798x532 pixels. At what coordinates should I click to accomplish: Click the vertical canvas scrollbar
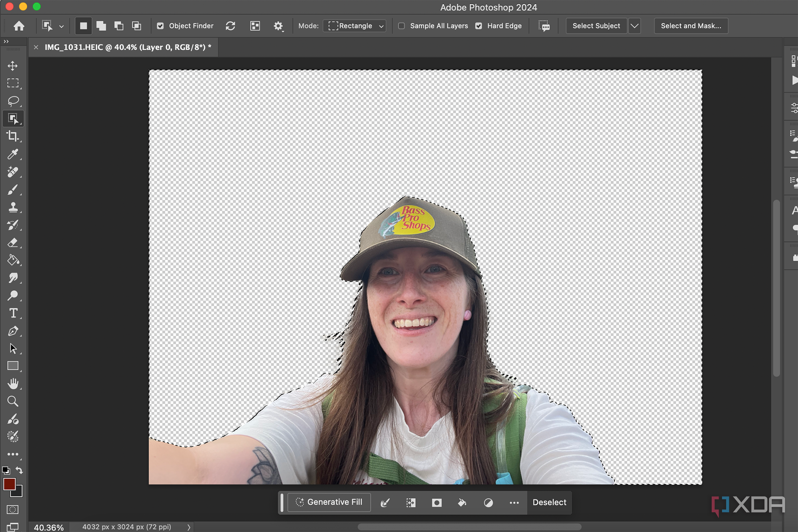[x=777, y=288]
